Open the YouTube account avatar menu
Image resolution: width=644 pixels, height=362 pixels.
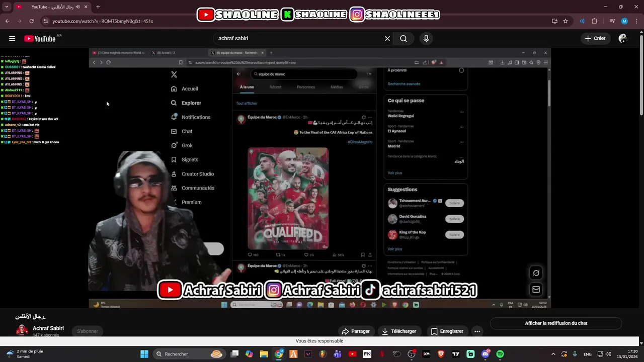point(623,39)
